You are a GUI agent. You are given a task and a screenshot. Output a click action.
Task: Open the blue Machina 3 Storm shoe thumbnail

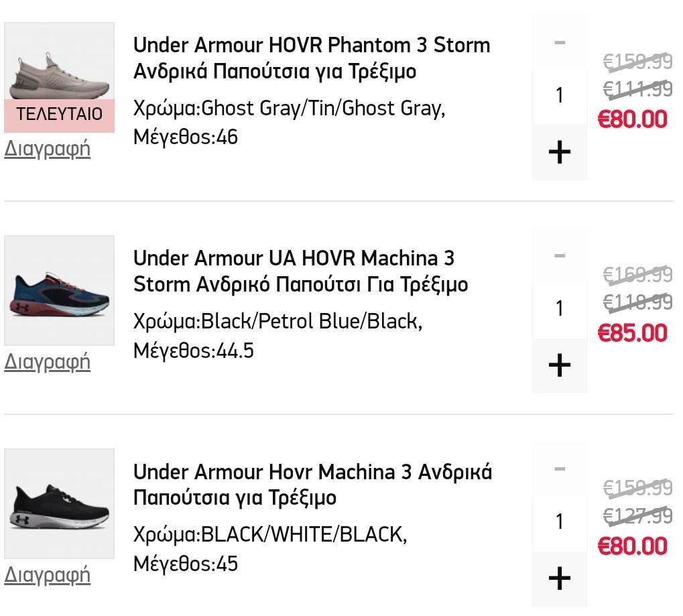pos(59,291)
